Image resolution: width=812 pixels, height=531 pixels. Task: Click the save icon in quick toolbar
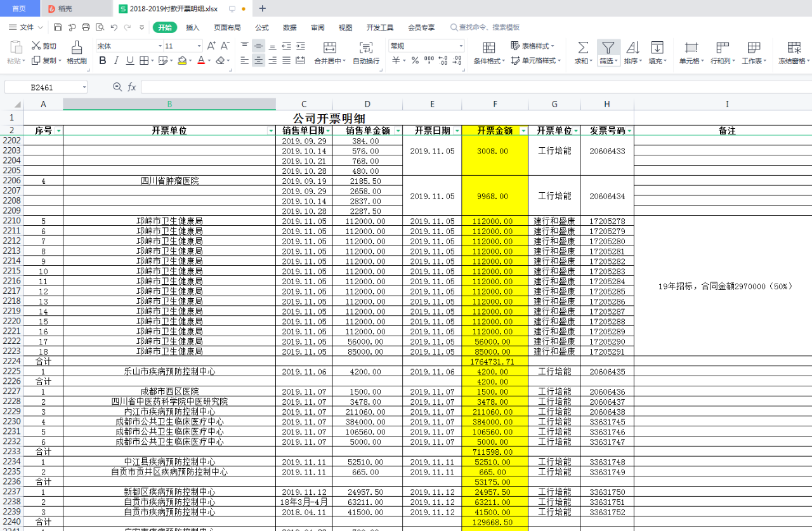coord(58,27)
